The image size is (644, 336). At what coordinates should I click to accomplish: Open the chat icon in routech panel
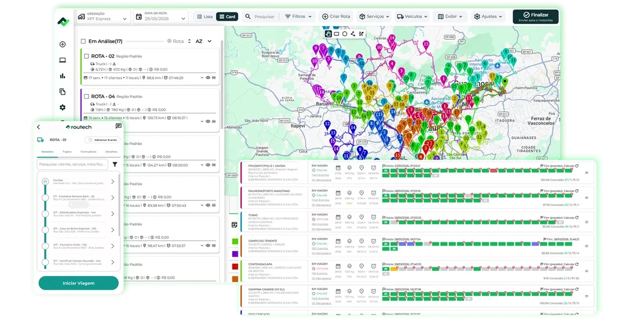pyautogui.click(x=119, y=126)
